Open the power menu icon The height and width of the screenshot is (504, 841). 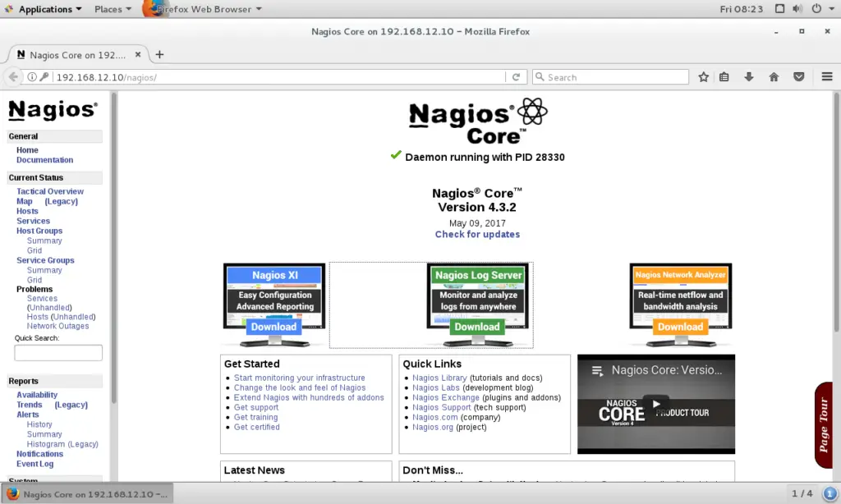pos(816,8)
